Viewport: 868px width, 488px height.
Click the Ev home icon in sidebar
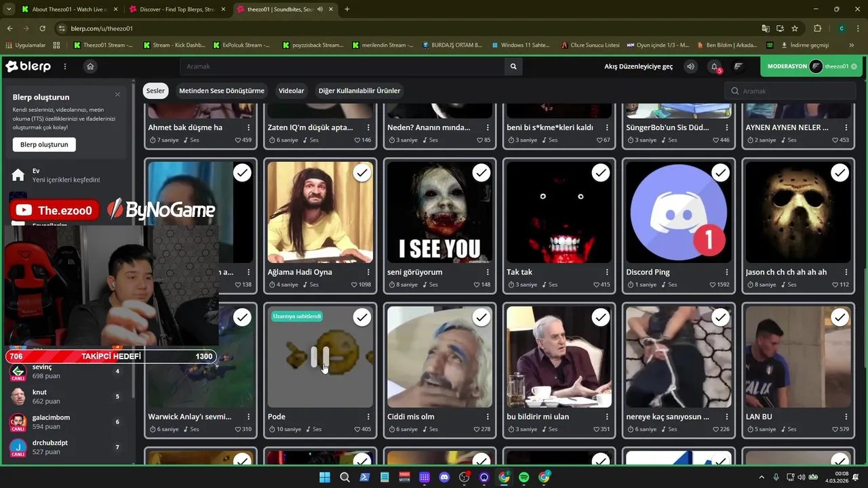[x=18, y=176]
